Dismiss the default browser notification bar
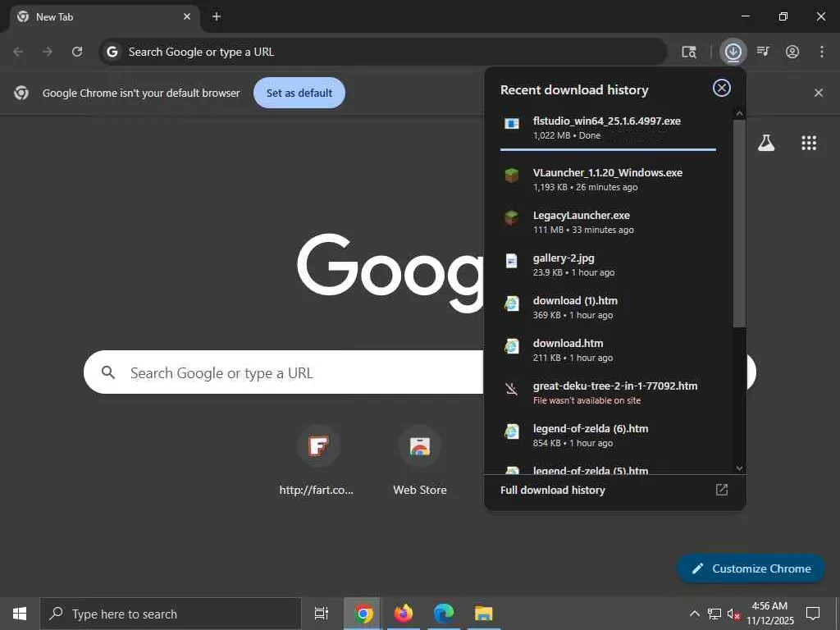 (819, 93)
